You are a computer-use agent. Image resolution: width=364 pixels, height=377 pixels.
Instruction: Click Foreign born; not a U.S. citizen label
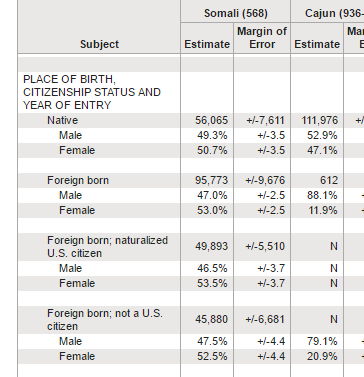point(105,320)
